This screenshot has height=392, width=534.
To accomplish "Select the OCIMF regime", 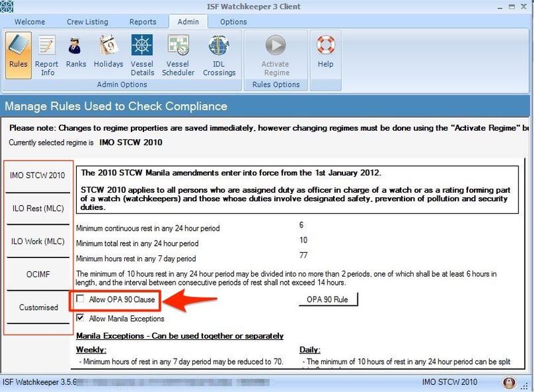I will 38,274.
